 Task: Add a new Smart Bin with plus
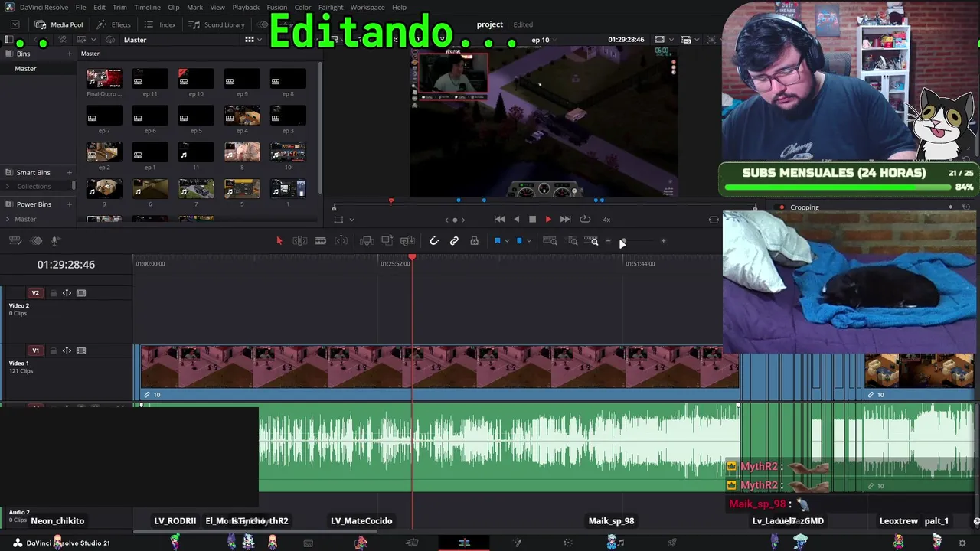[x=69, y=173]
